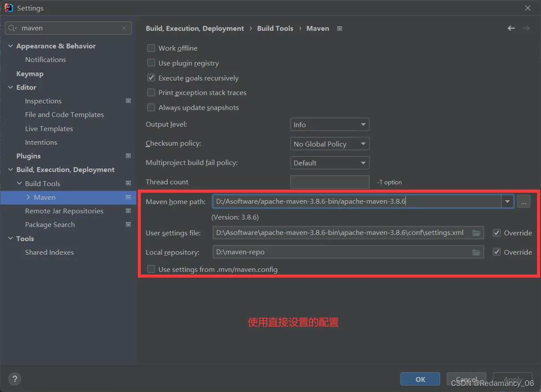Screen dimensions: 541x392
Task: Toggle Override for Local repository
Action: (x=497, y=252)
